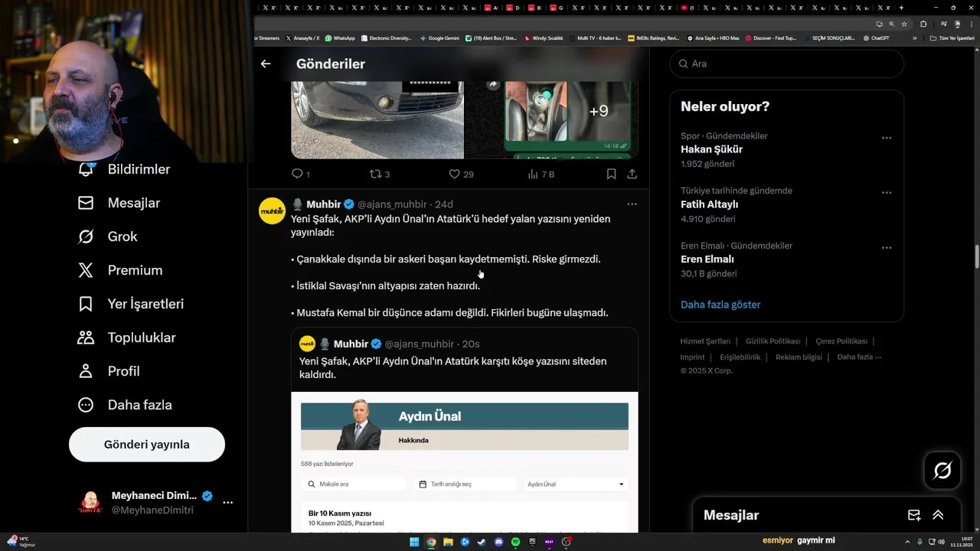
Task: Open Google Gemini bookmark
Action: tap(439, 37)
